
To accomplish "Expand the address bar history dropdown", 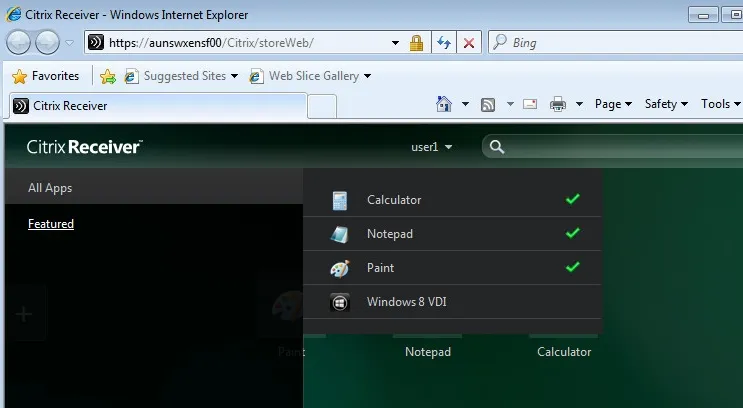I will coord(395,43).
